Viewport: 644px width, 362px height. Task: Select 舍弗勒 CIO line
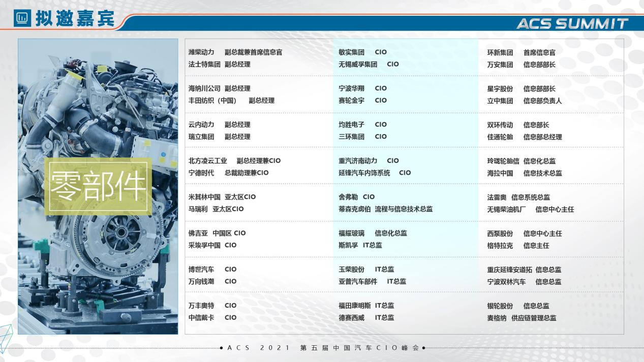coord(357,197)
